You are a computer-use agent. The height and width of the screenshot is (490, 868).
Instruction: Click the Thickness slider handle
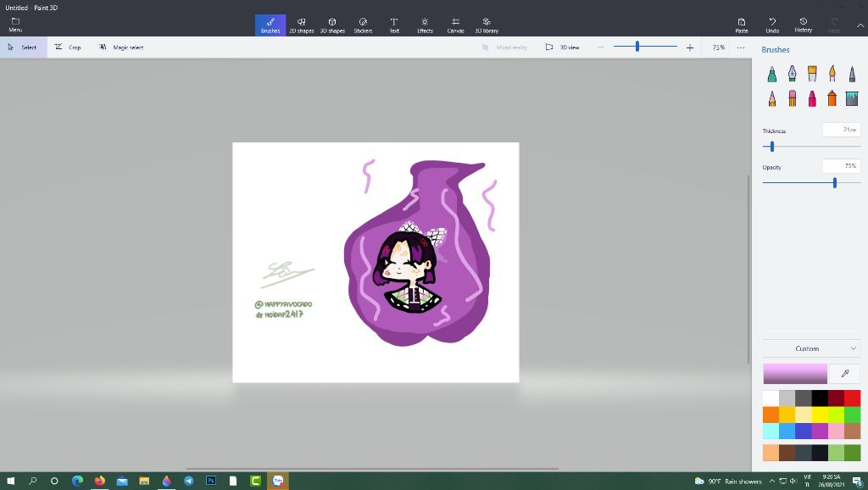point(771,147)
